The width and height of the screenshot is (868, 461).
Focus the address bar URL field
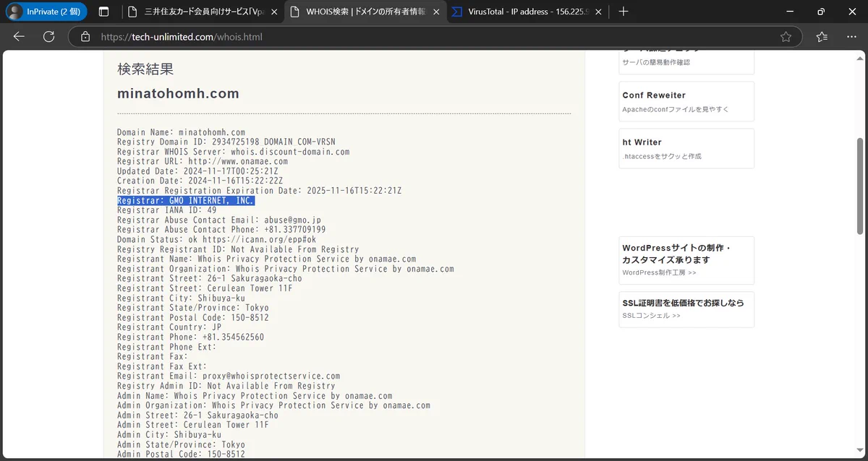point(435,37)
